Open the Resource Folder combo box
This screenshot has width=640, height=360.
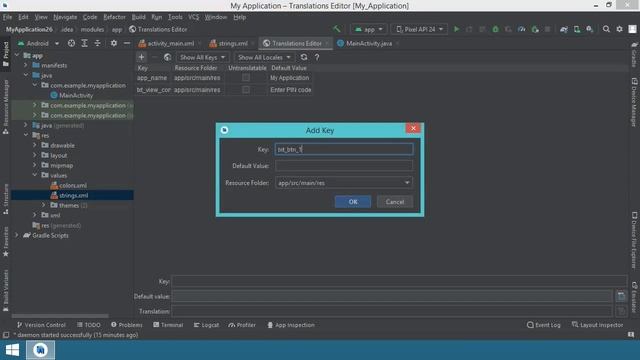point(344,182)
